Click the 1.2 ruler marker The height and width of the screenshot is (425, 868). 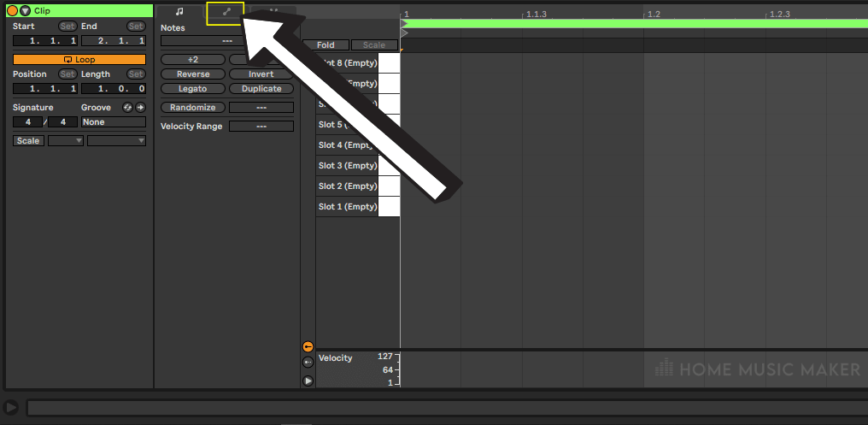(654, 14)
